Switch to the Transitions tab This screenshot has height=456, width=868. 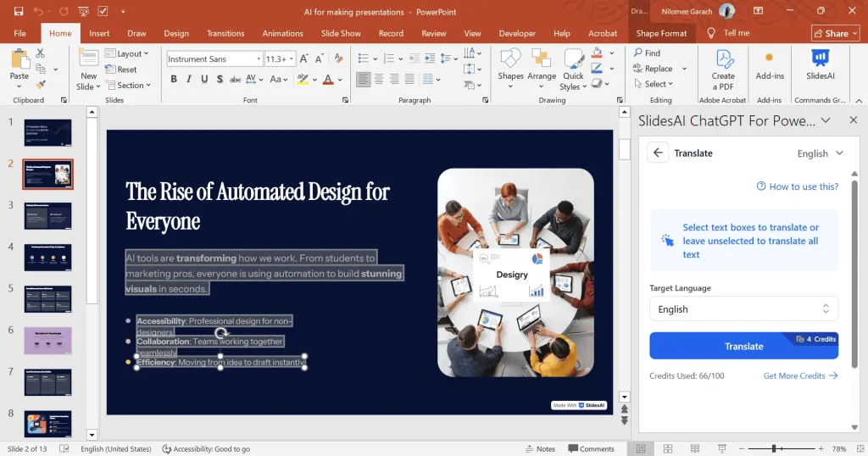click(x=225, y=33)
